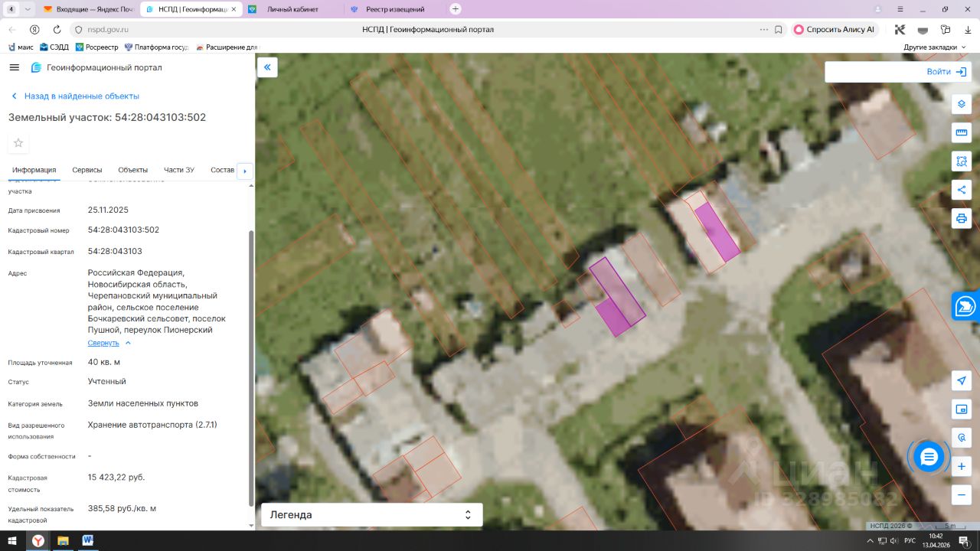Image resolution: width=980 pixels, height=551 pixels.
Task: Print the map using printer icon
Action: (962, 218)
